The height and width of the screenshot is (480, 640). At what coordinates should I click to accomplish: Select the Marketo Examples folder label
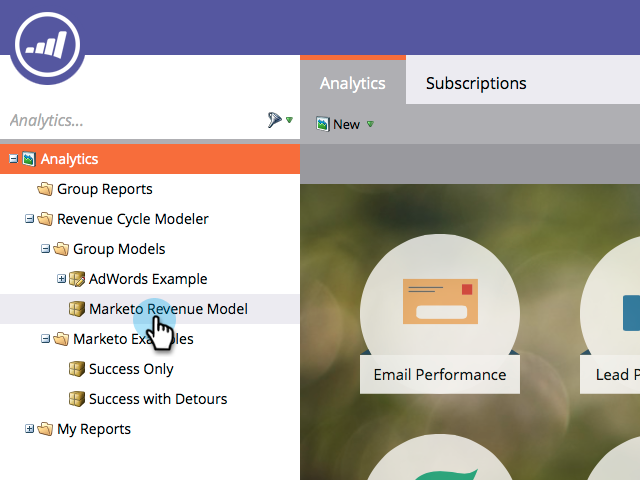(133, 339)
